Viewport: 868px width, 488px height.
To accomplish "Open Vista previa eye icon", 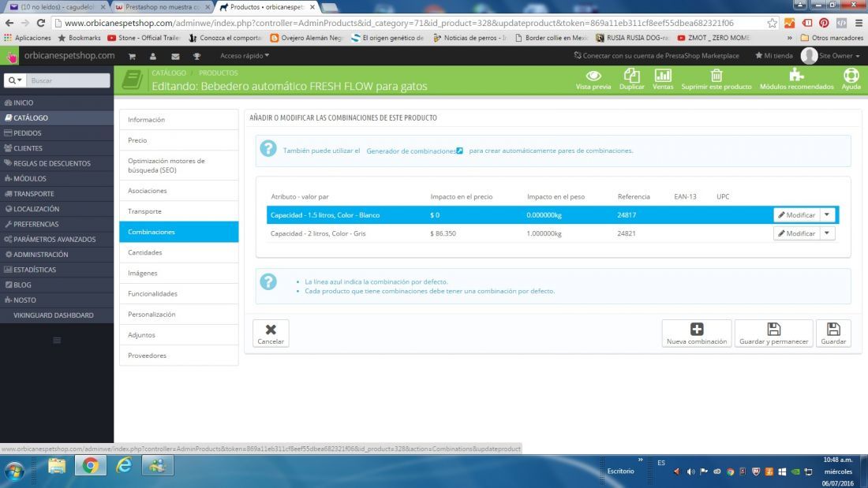I will [x=593, y=79].
